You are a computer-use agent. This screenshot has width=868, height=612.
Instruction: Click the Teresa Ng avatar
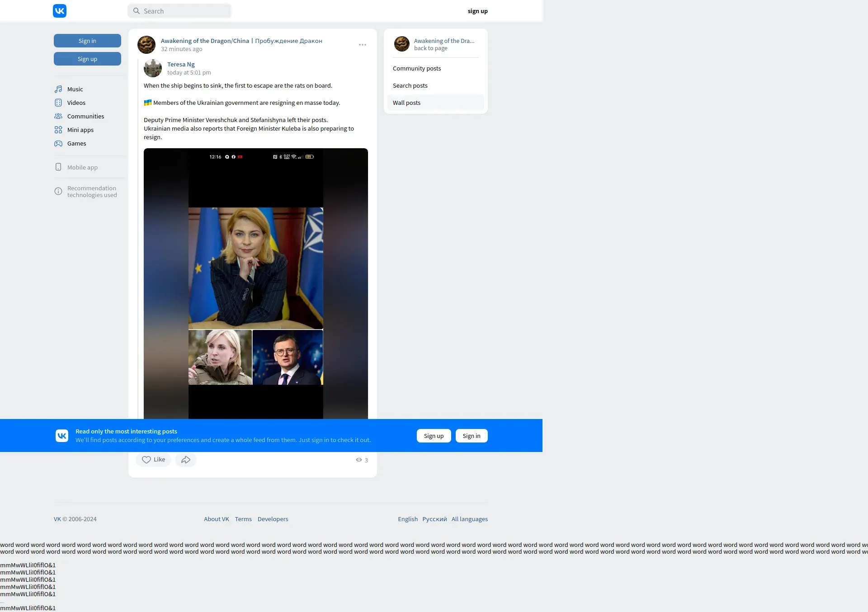[153, 68]
